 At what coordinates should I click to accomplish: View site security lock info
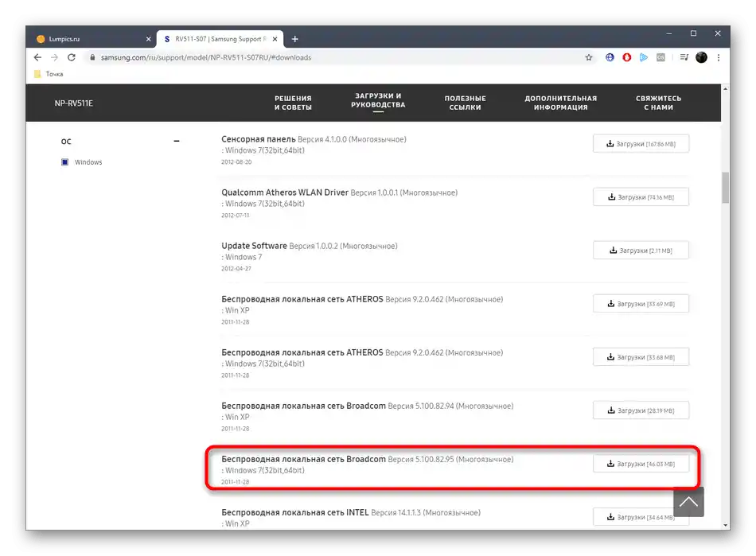(x=92, y=57)
